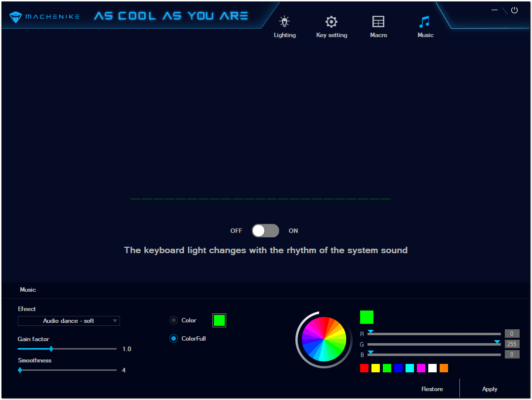Select the ColorFull radio button
The height and width of the screenshot is (400, 532).
(173, 339)
